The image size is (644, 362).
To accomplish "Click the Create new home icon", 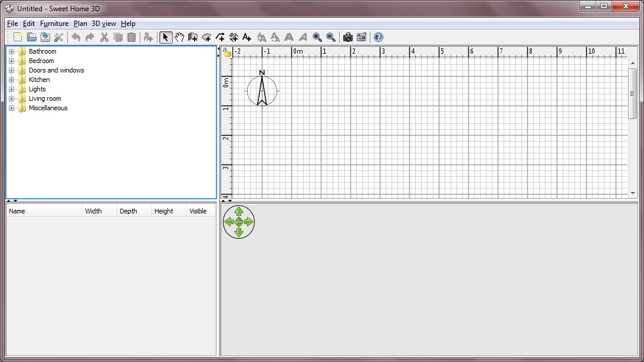I will [18, 37].
